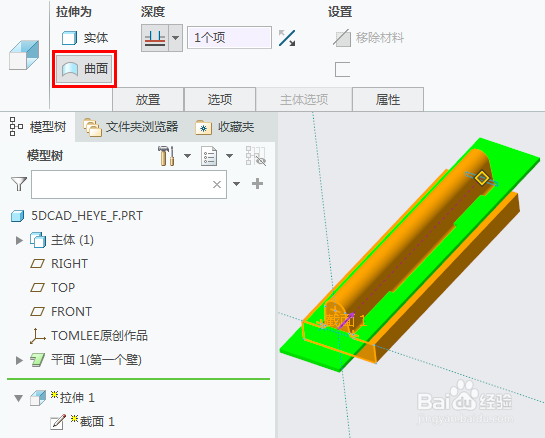
Task: Open the 属性 properties tab
Action: [388, 99]
